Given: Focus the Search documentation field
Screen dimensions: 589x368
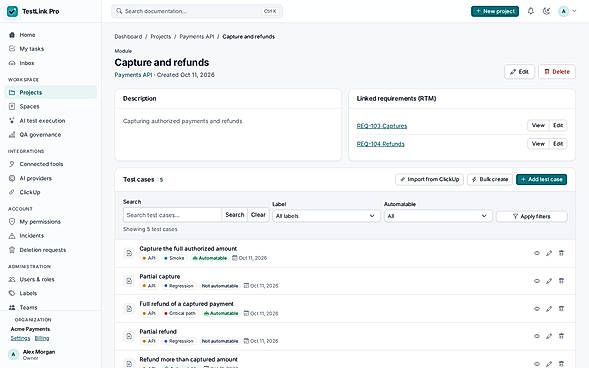Looking at the screenshot, I should point(197,11).
